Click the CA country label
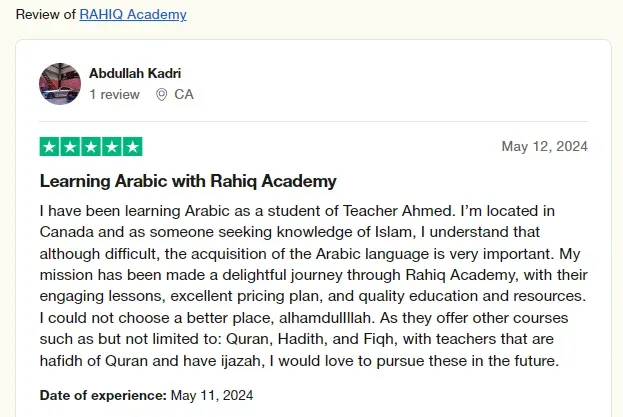623x417 pixels. click(x=184, y=95)
